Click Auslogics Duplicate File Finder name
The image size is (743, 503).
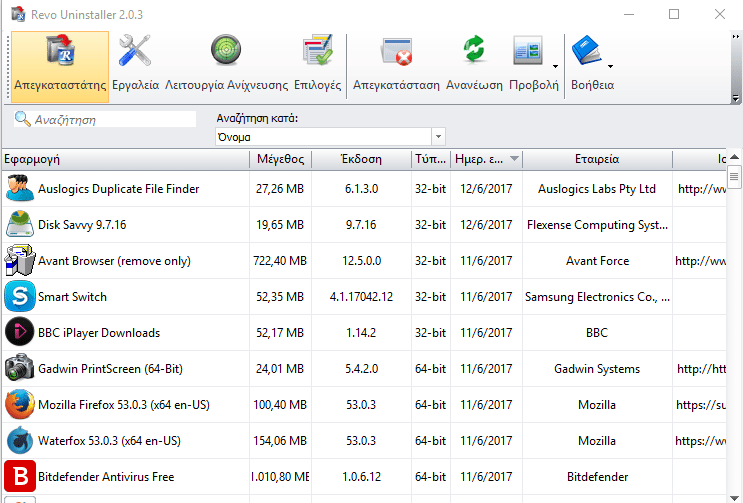pyautogui.click(x=118, y=189)
